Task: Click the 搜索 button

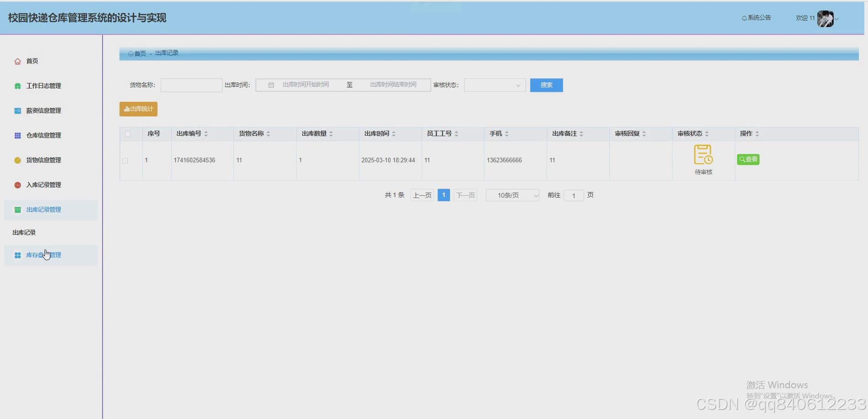Action: (546, 85)
